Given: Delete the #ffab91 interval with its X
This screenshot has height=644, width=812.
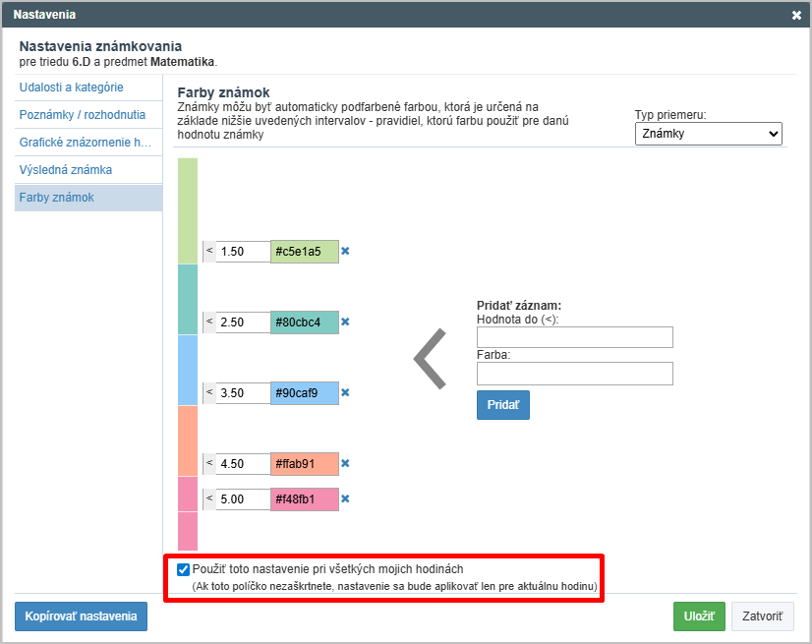Looking at the screenshot, I should point(345,464).
